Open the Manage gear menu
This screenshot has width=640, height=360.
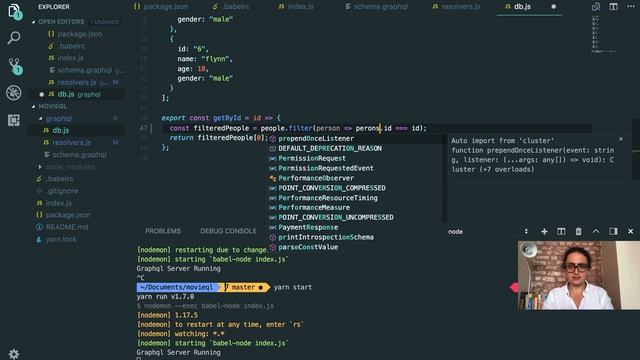coord(13,353)
